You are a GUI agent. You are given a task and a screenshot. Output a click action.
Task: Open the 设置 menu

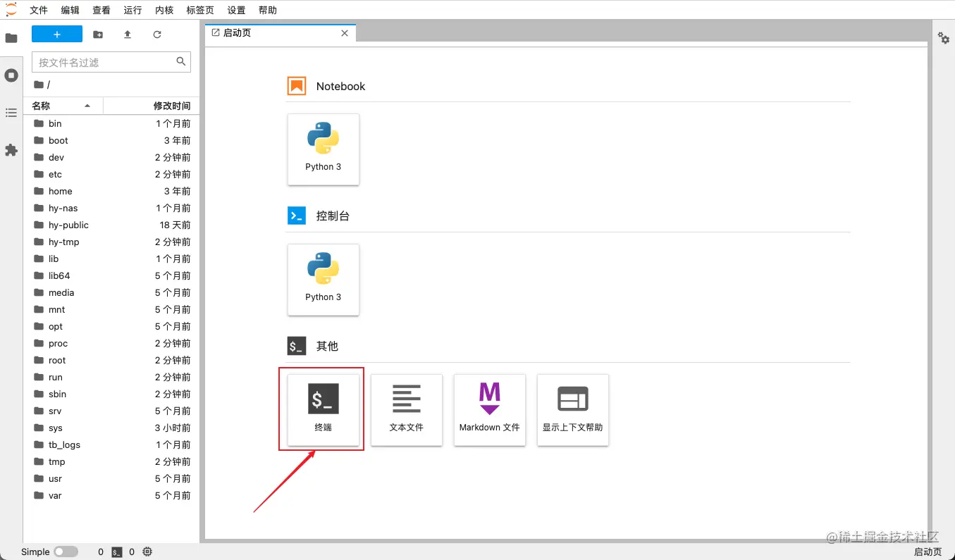(x=237, y=10)
